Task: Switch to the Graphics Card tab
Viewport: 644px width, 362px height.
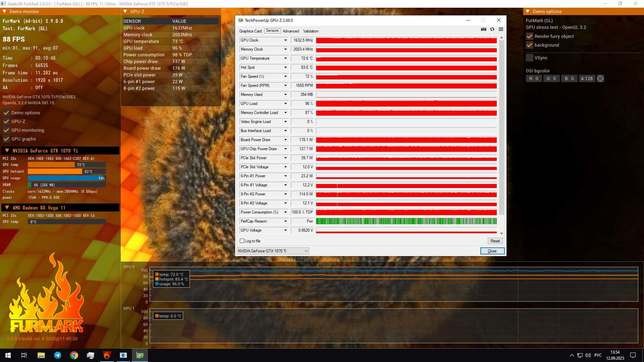Action: (x=250, y=31)
